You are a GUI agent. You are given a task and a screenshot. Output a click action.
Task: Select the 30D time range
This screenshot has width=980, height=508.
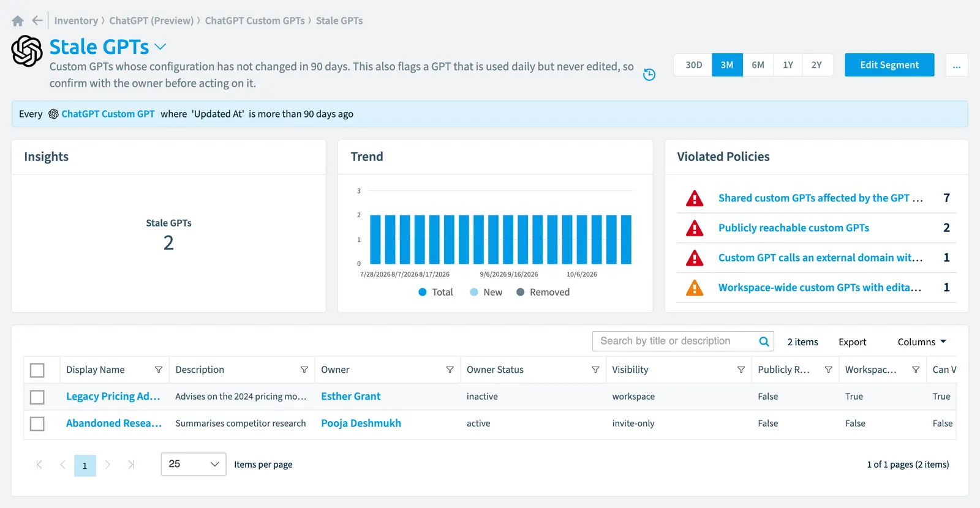(x=693, y=65)
